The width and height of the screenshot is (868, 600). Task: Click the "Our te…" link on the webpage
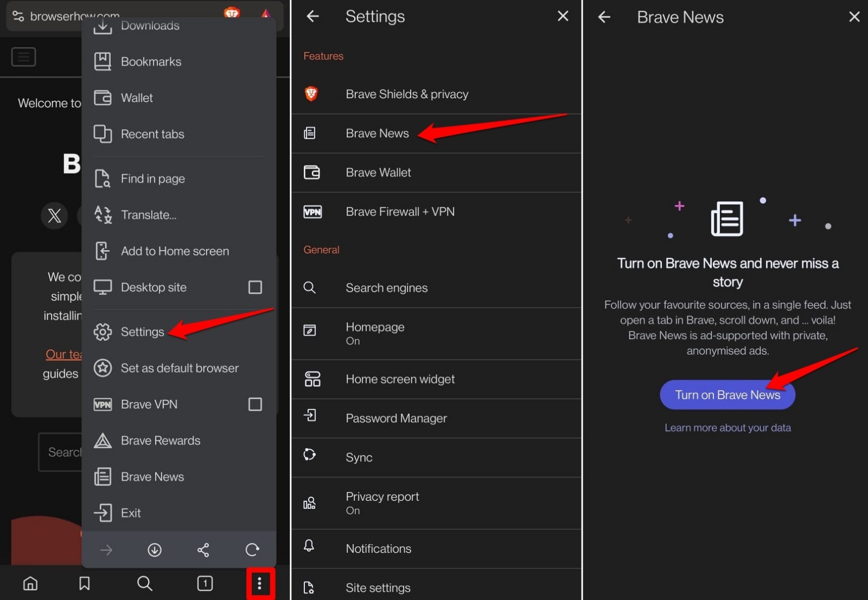63,355
